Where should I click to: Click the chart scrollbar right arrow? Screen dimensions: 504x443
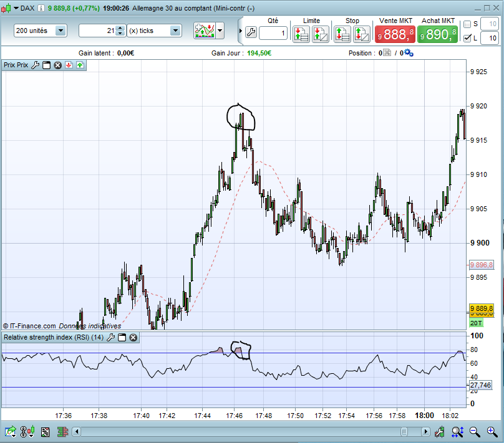pos(425,432)
